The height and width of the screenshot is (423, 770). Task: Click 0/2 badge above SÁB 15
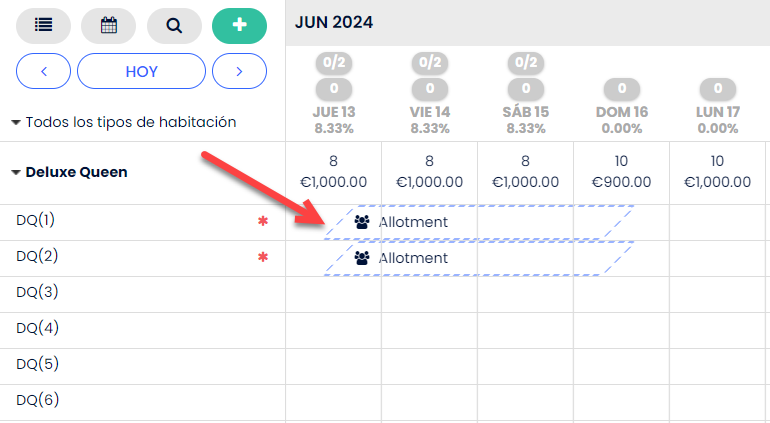pyautogui.click(x=526, y=62)
